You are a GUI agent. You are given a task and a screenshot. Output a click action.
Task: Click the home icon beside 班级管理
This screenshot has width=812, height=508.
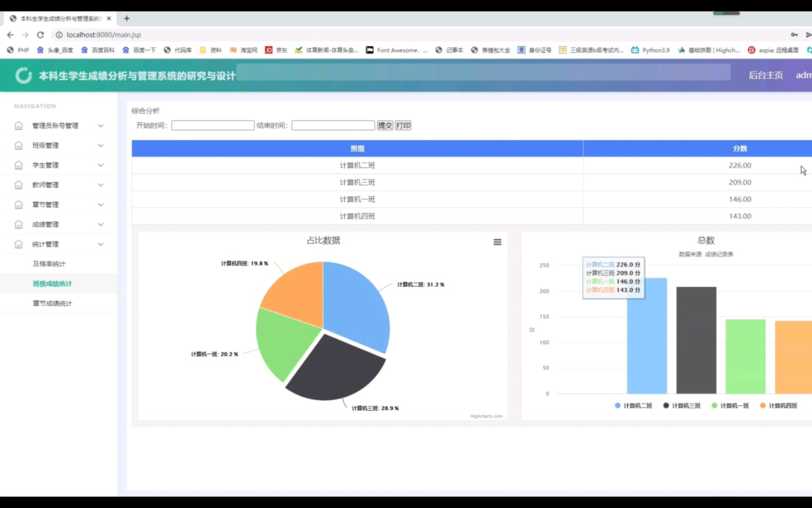18,145
